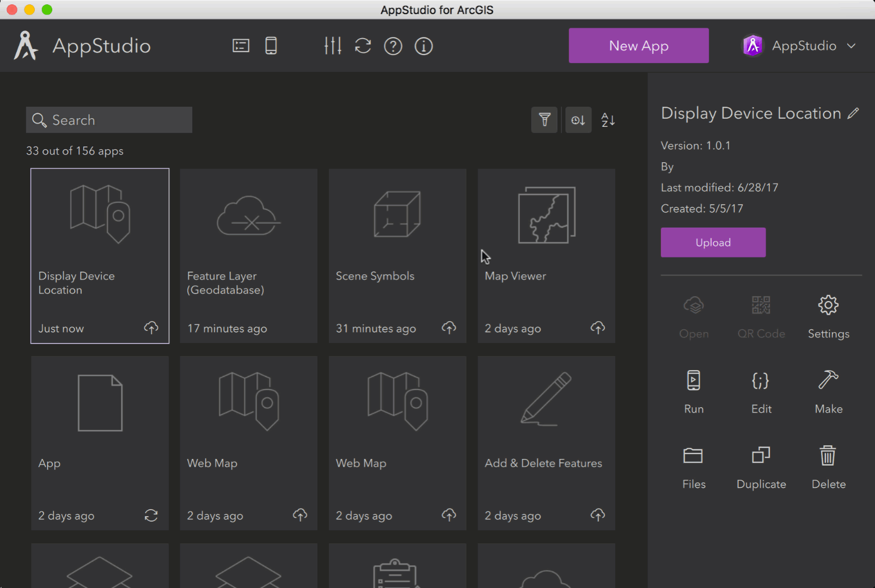
Task: Select the Scene Symbols app card
Action: pos(397,256)
